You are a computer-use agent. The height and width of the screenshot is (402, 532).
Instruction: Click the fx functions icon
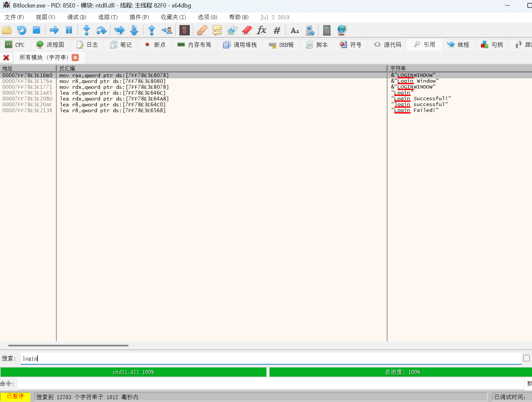point(261,30)
